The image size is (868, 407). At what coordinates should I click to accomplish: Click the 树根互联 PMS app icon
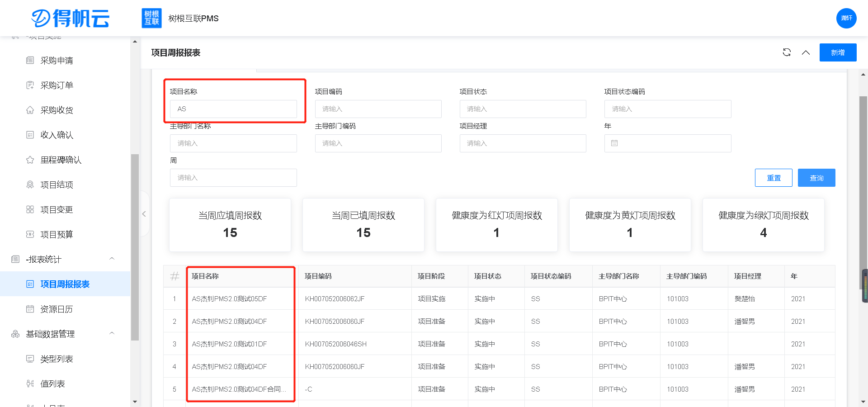(x=151, y=18)
